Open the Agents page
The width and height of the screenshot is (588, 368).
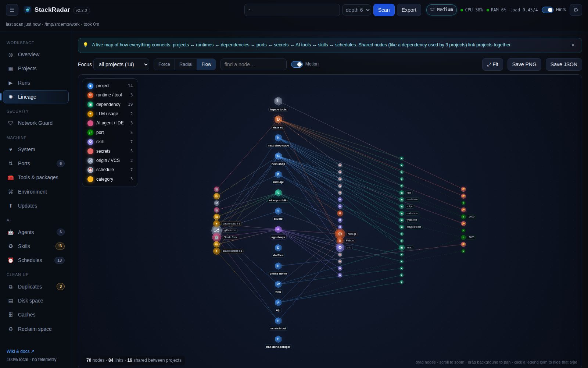click(x=36, y=232)
